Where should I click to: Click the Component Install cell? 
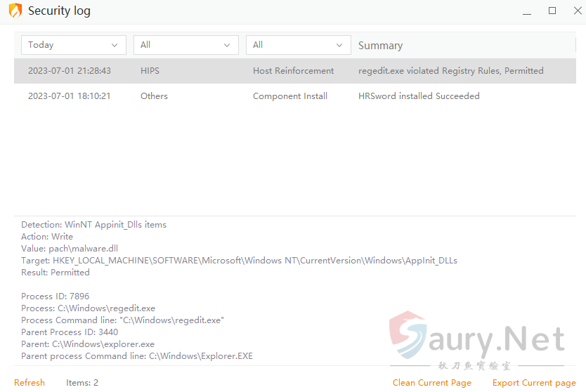click(x=289, y=96)
